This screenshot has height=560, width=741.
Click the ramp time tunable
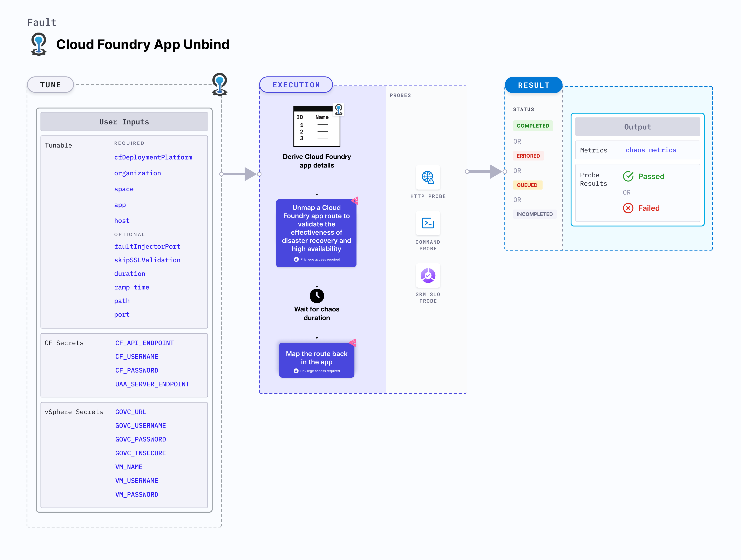pyautogui.click(x=131, y=287)
